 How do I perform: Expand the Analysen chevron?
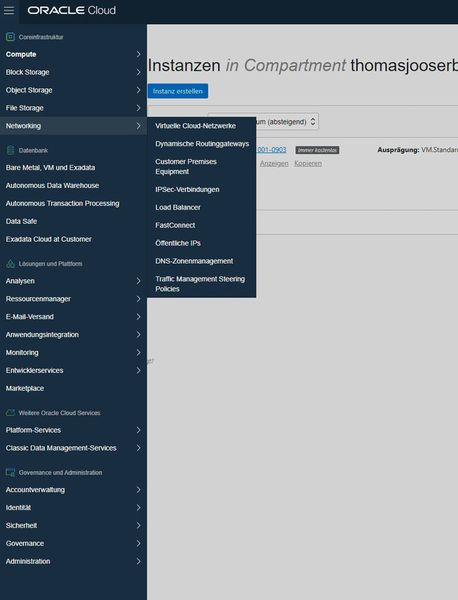(139, 281)
